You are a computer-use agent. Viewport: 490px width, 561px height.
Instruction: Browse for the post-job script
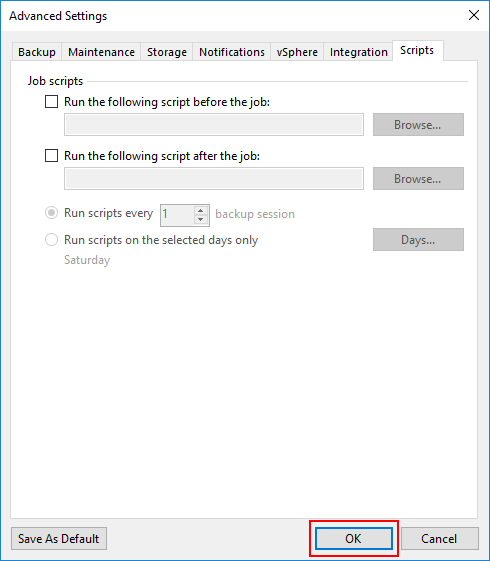pos(418,178)
